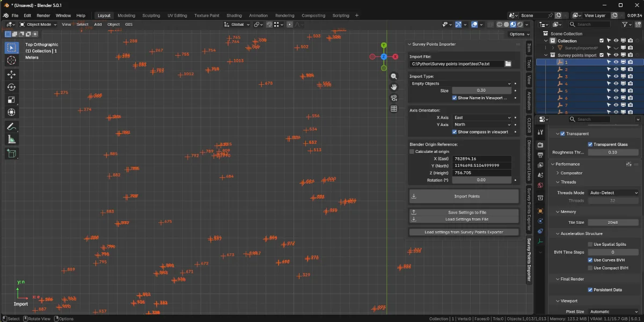Adjust the Size slider set to 0.30
The image size is (644, 322).
coord(481,90)
